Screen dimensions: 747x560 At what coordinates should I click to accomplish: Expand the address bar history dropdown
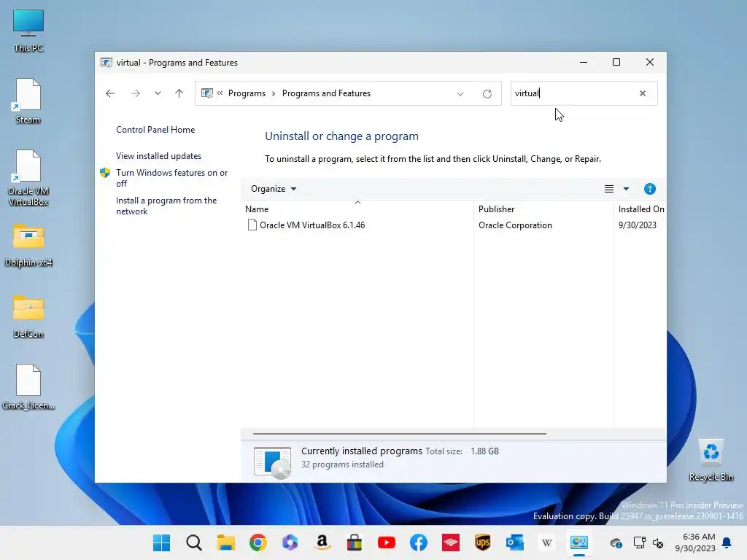pos(460,94)
